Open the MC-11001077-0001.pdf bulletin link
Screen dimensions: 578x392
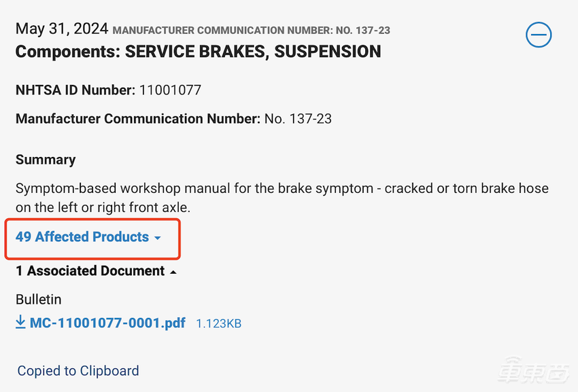[107, 323]
